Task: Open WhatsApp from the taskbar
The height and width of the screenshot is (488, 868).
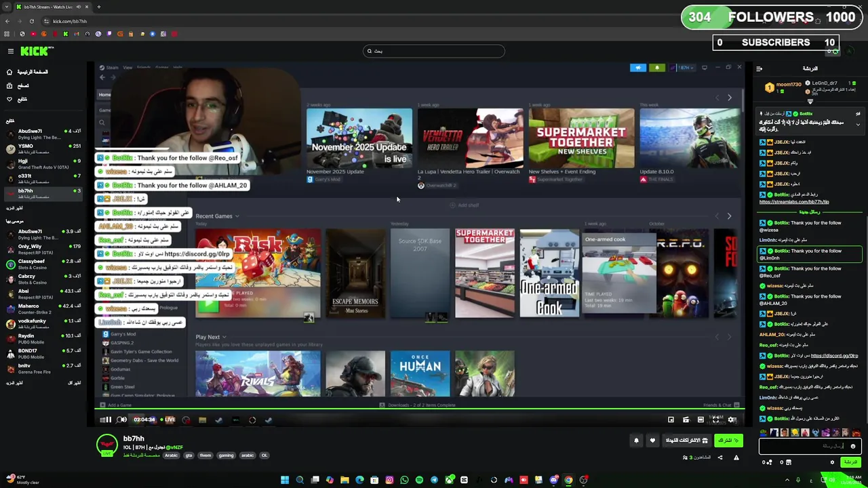Action: (x=404, y=480)
